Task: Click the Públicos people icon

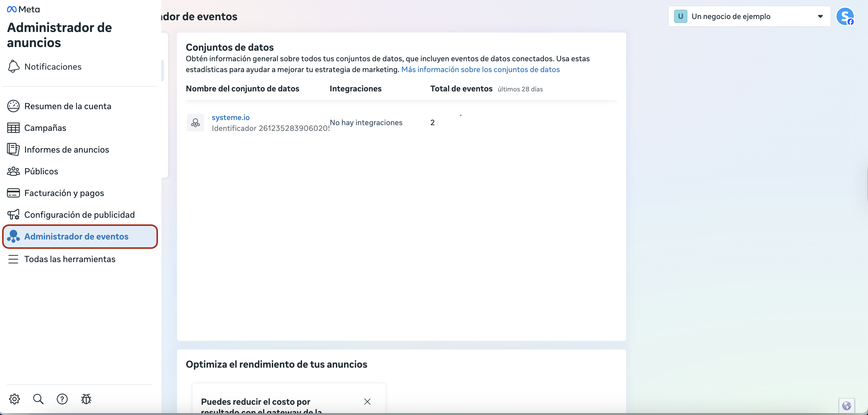Action: click(14, 171)
